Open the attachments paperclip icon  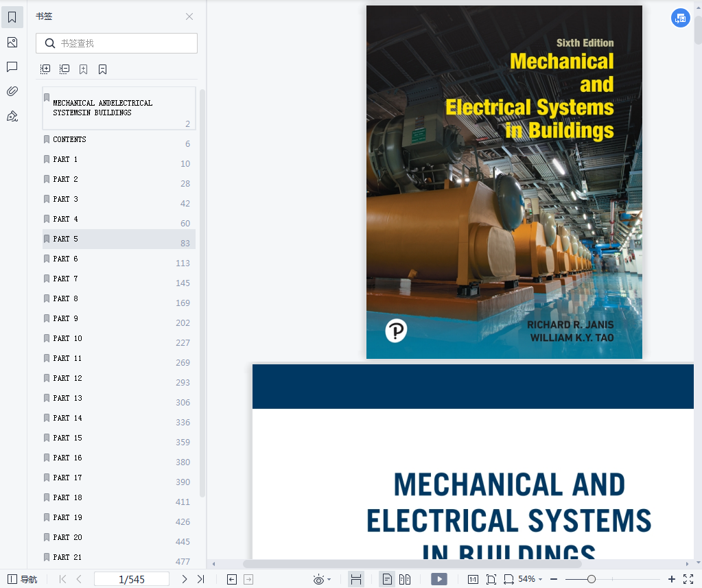(12, 91)
